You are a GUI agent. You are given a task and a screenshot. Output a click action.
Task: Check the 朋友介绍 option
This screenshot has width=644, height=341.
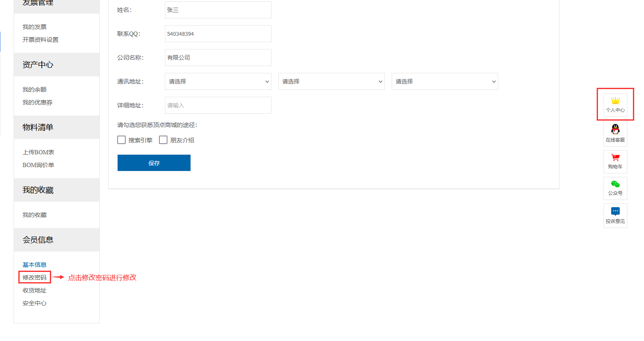(163, 139)
